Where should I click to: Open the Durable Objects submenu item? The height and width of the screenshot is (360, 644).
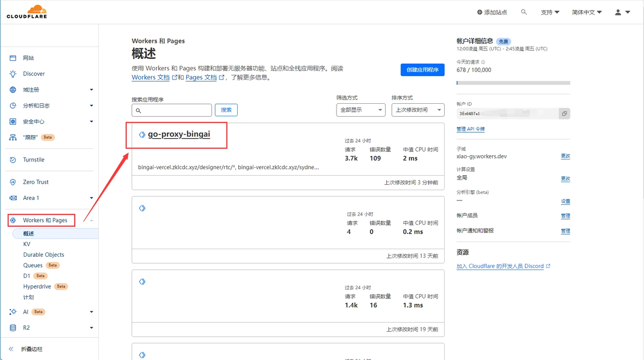[44, 255]
